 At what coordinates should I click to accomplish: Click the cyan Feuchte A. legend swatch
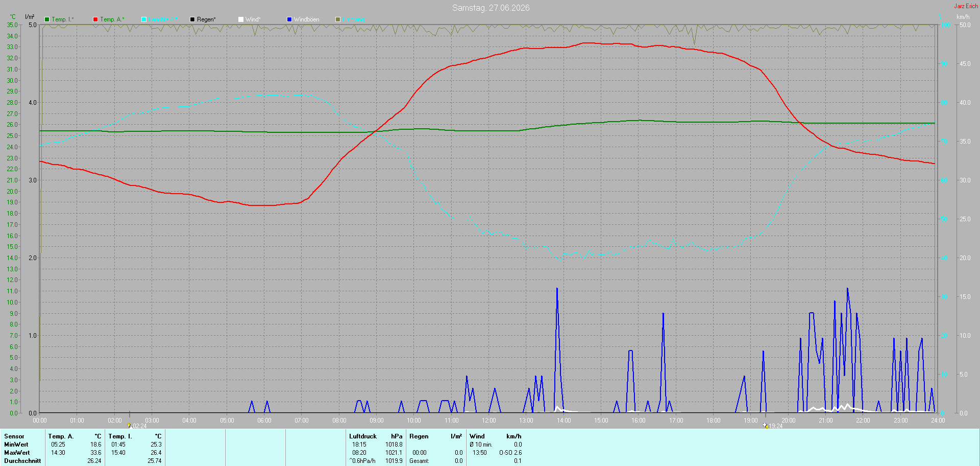[144, 19]
